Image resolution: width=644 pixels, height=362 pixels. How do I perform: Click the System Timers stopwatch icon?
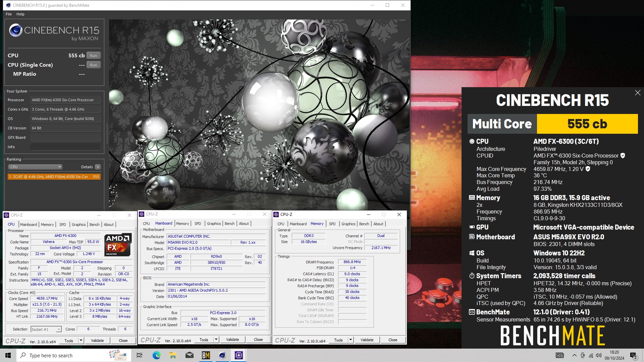472,276
